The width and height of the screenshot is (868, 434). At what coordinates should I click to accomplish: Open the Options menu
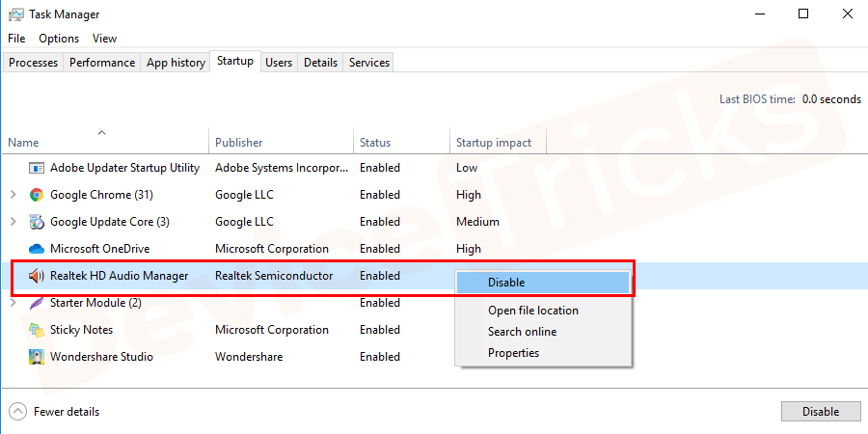(59, 39)
